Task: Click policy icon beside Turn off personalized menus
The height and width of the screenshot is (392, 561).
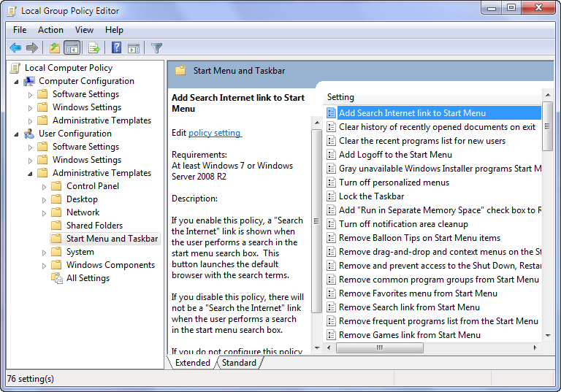Action: tap(332, 182)
